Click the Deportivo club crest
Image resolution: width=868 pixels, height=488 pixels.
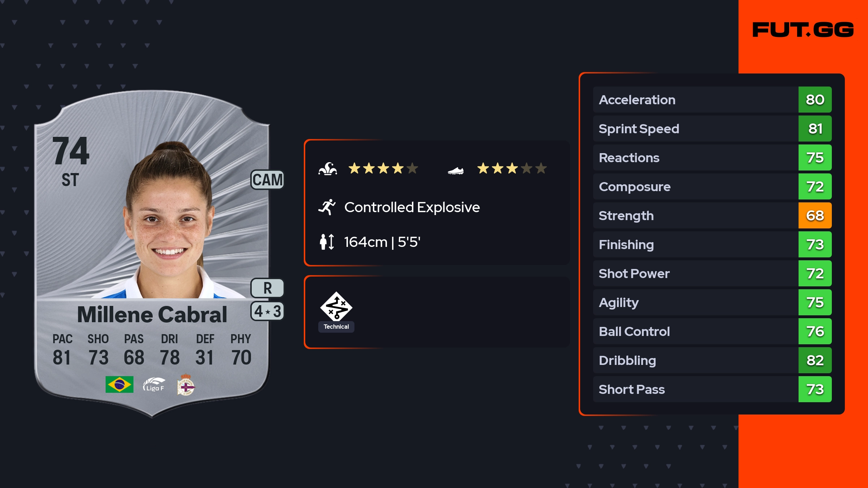coord(186,384)
